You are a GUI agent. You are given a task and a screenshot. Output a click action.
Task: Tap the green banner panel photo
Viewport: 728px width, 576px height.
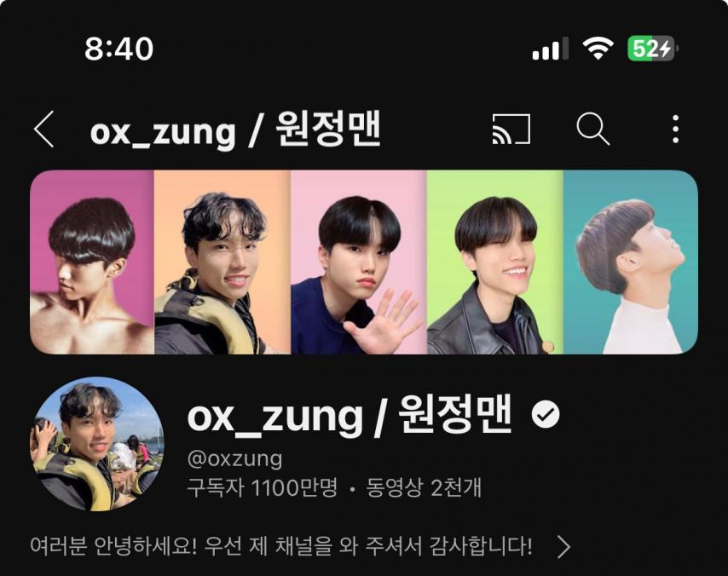coord(495,262)
